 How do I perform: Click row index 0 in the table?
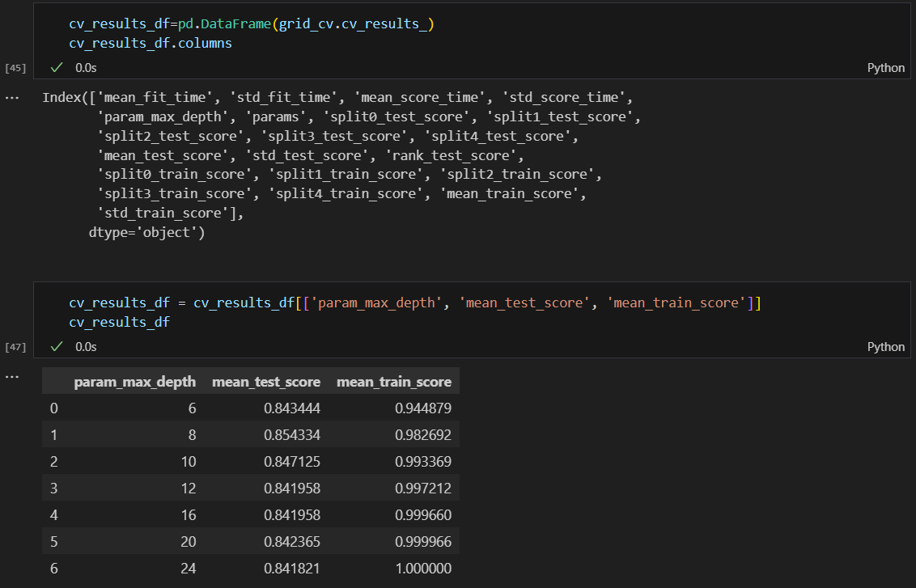[x=53, y=408]
